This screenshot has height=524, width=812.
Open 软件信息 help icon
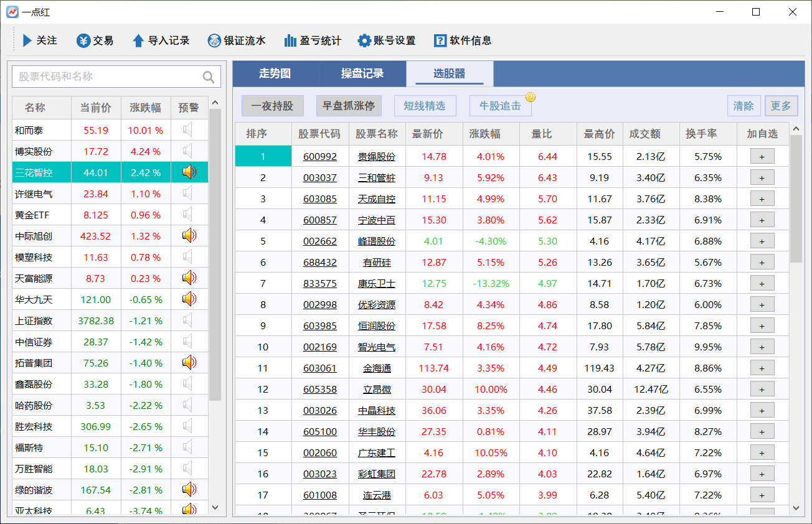[440, 40]
